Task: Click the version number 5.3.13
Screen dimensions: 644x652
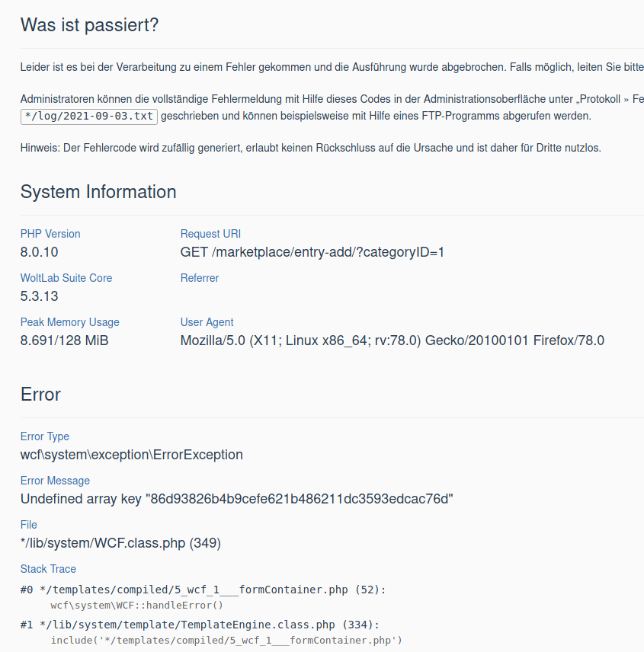Action: point(40,296)
